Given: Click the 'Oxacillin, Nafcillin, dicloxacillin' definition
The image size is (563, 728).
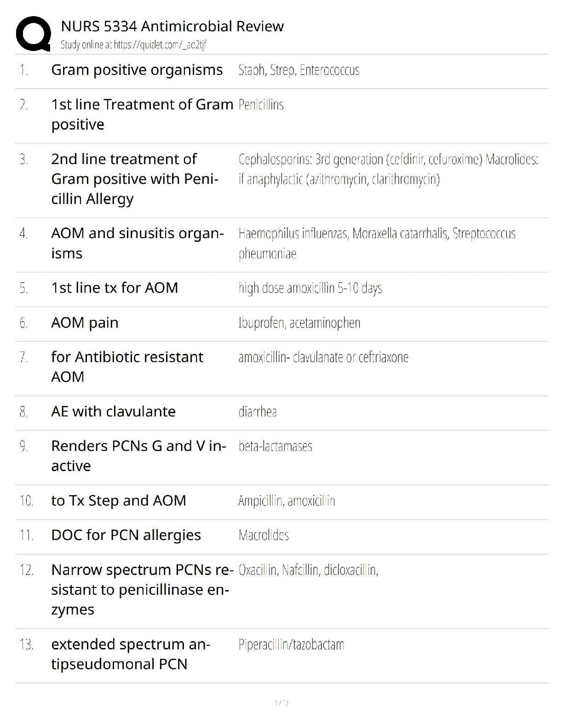Looking at the screenshot, I should (x=308, y=570).
